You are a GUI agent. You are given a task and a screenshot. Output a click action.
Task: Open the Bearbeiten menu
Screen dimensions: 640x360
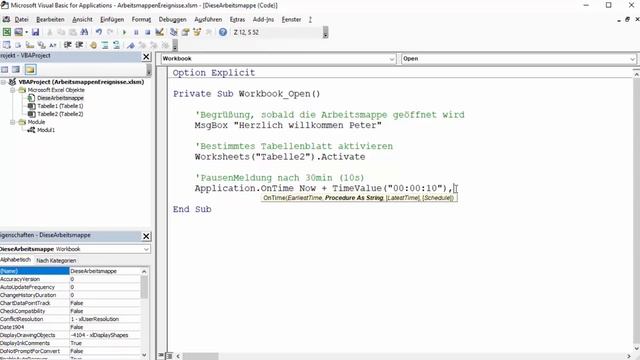click(50, 19)
